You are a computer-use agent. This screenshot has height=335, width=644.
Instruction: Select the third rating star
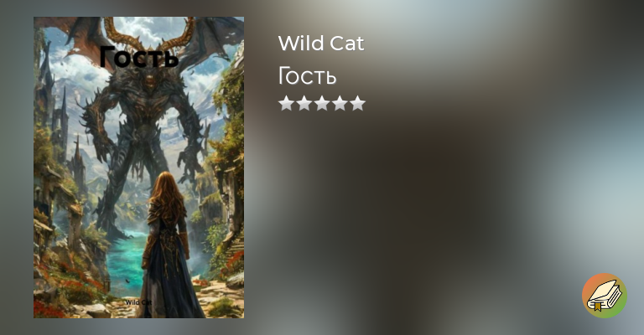click(x=322, y=103)
